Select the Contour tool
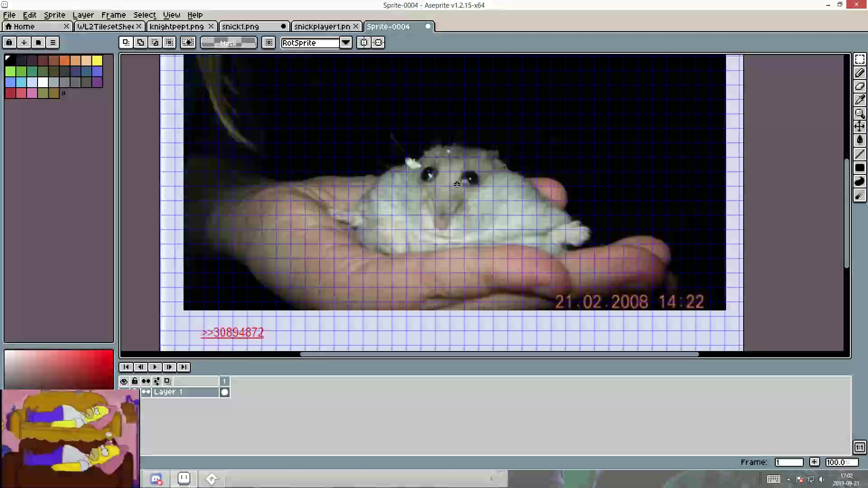The height and width of the screenshot is (488, 868). point(859,181)
